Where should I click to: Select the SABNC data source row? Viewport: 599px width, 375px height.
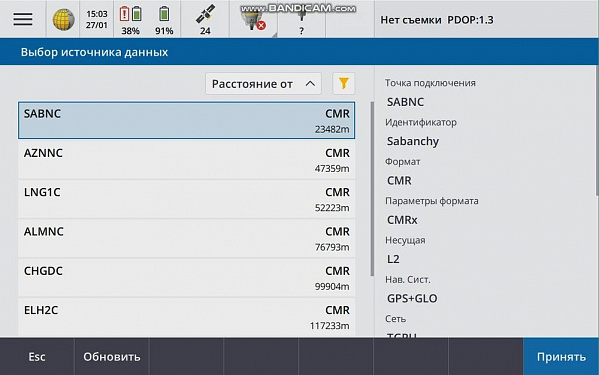click(186, 120)
